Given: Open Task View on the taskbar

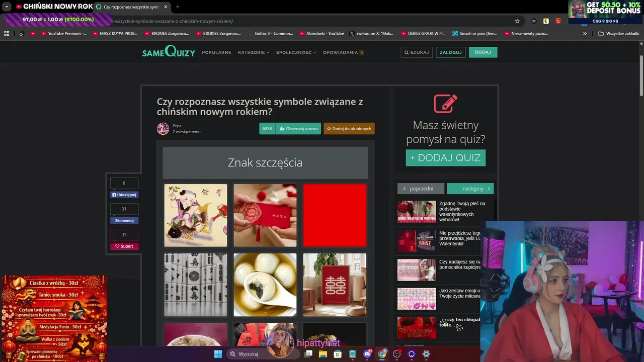Looking at the screenshot, I should click(x=308, y=354).
